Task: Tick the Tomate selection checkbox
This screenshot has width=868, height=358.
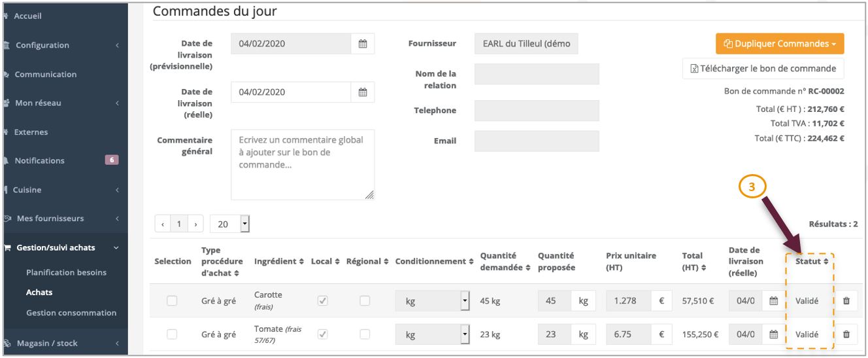Action: [172, 334]
